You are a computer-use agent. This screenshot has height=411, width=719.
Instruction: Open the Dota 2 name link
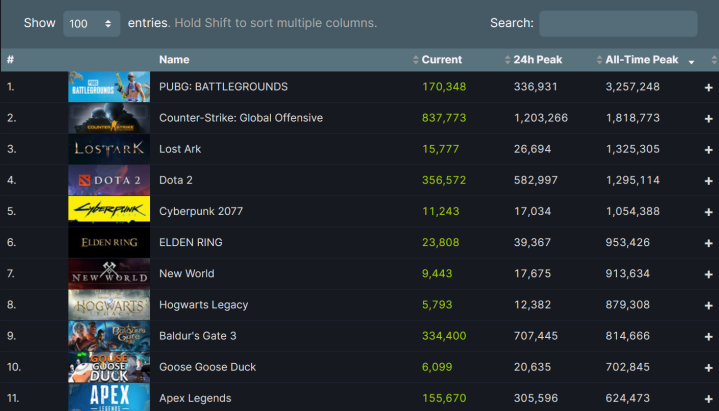[176, 180]
